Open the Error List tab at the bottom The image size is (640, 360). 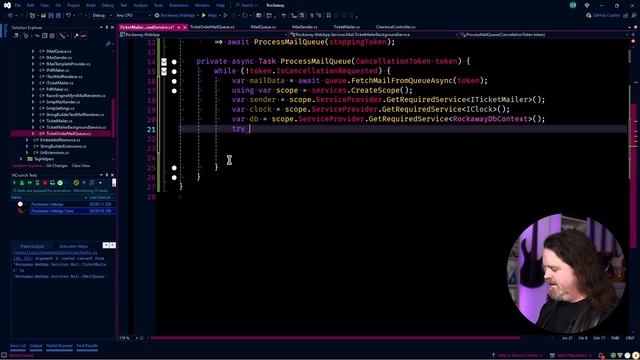[x=18, y=346]
